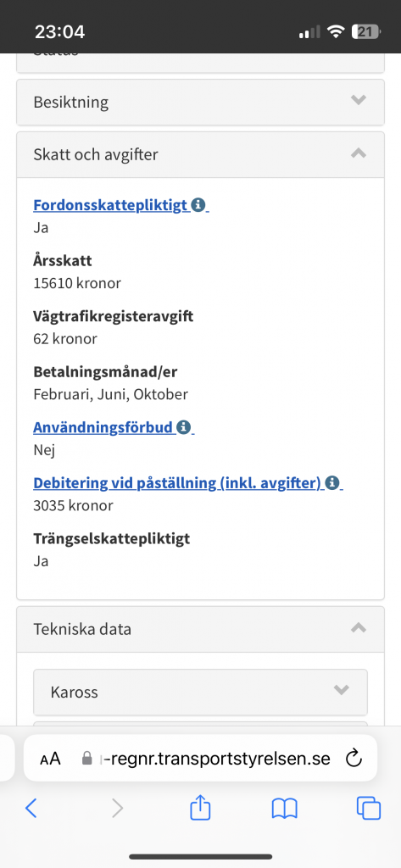Tap the padlock icon in address bar

[86, 758]
